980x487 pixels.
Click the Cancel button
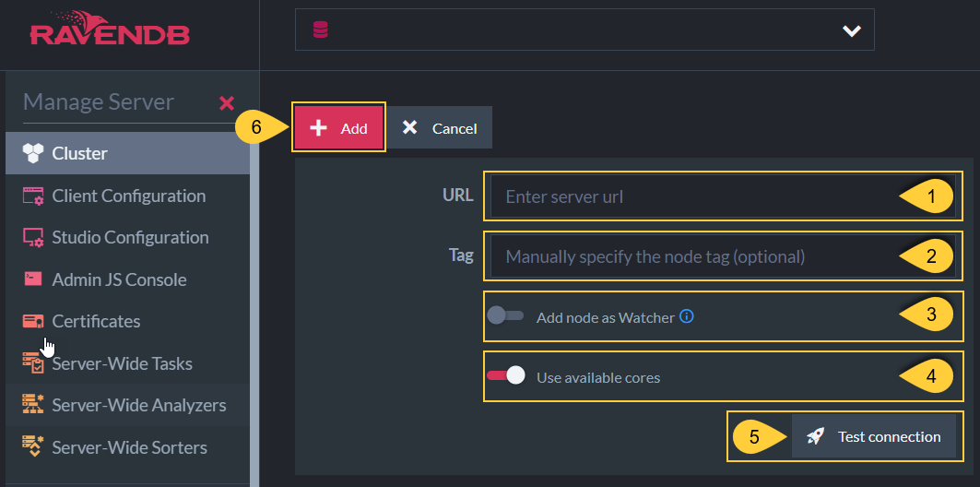click(440, 128)
